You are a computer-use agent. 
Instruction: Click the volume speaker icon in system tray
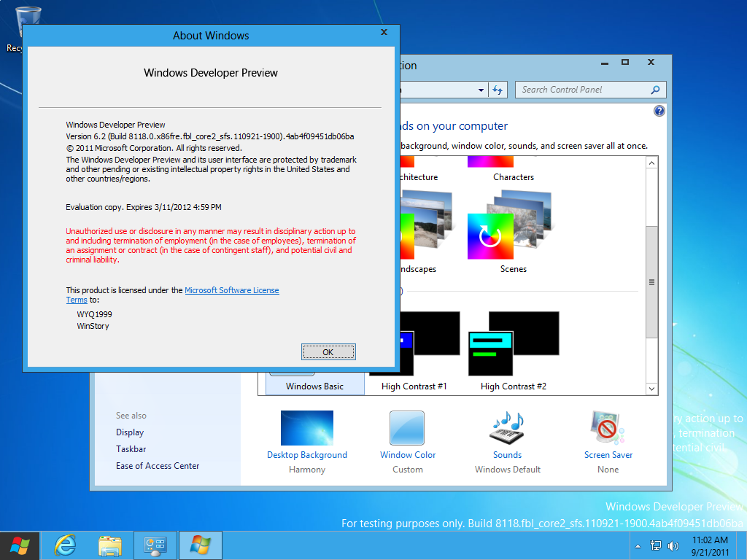(673, 545)
